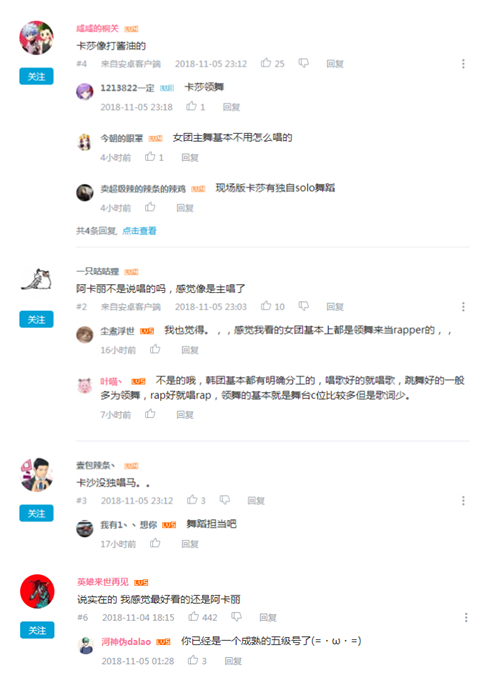Follow 一只咕咕猩 with 关注 button
480x677 pixels.
tap(36, 320)
